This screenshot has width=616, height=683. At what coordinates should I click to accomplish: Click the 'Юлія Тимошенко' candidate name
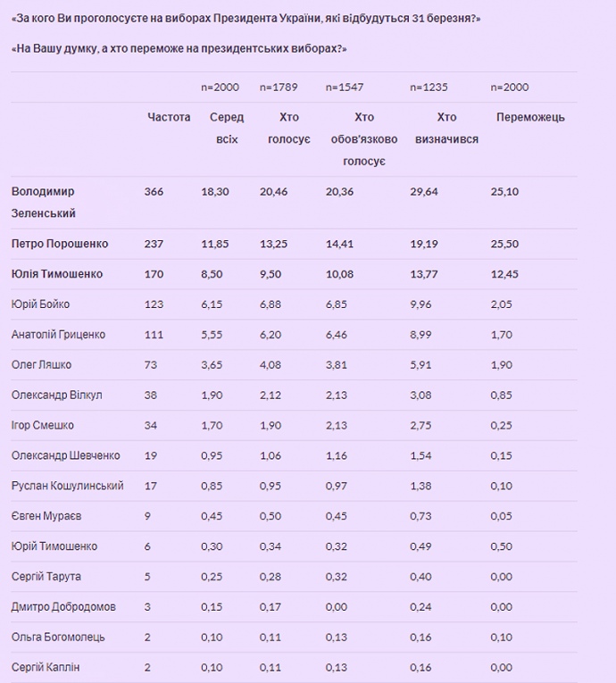point(56,274)
